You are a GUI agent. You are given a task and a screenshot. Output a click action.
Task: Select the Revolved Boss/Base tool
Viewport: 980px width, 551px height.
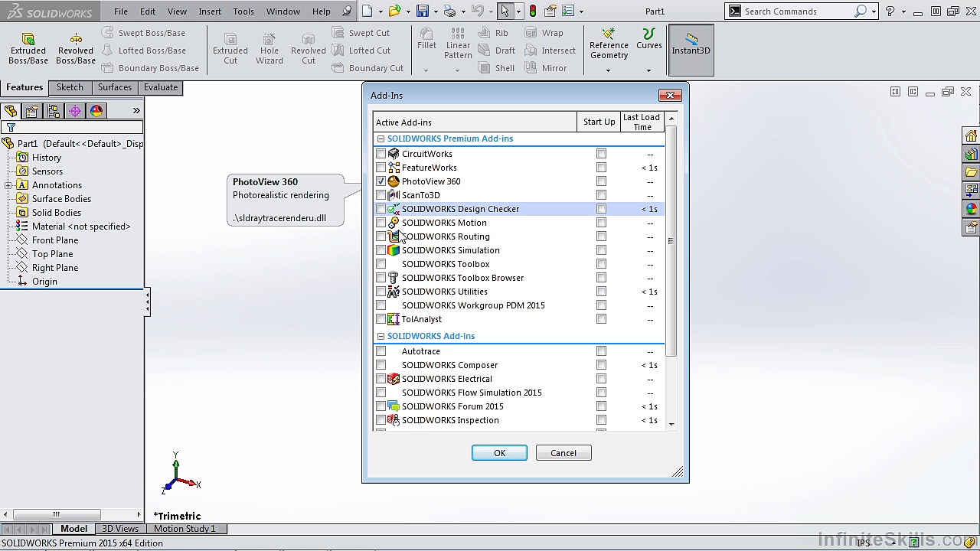(76, 48)
